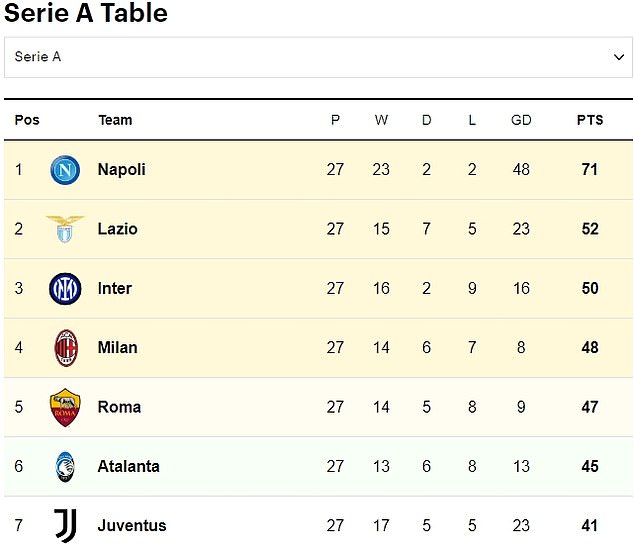Click the Napoli club crest icon

[65, 170]
